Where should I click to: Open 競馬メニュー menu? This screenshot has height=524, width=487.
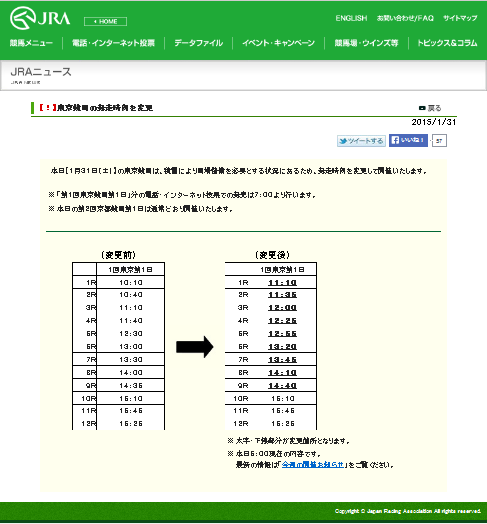tap(31, 43)
